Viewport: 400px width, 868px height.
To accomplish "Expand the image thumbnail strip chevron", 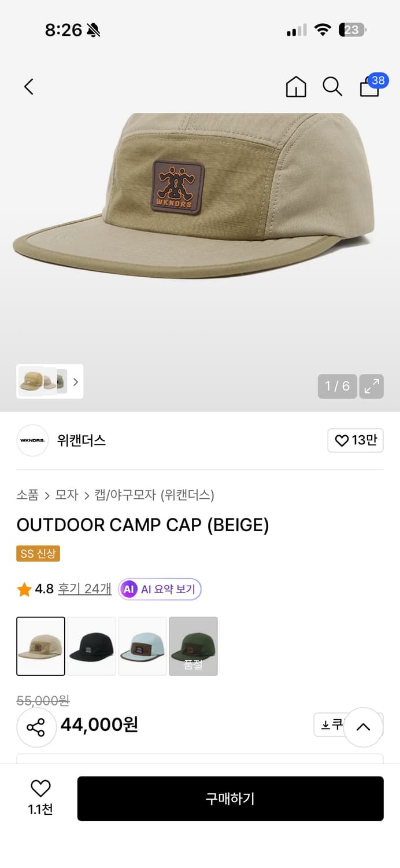I will 75,382.
